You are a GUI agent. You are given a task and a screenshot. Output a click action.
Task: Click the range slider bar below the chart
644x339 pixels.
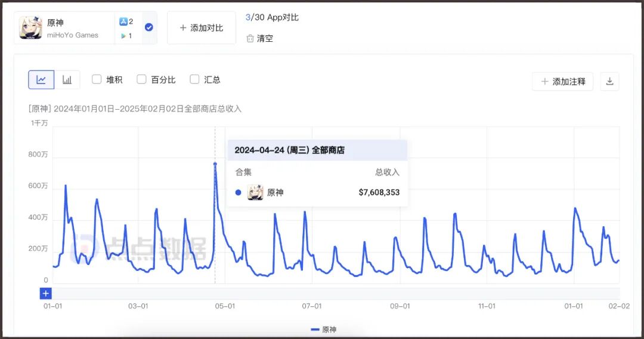pos(336,294)
